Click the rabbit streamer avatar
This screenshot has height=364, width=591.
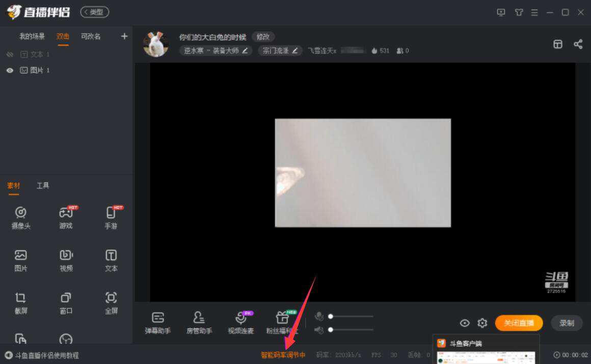click(156, 44)
